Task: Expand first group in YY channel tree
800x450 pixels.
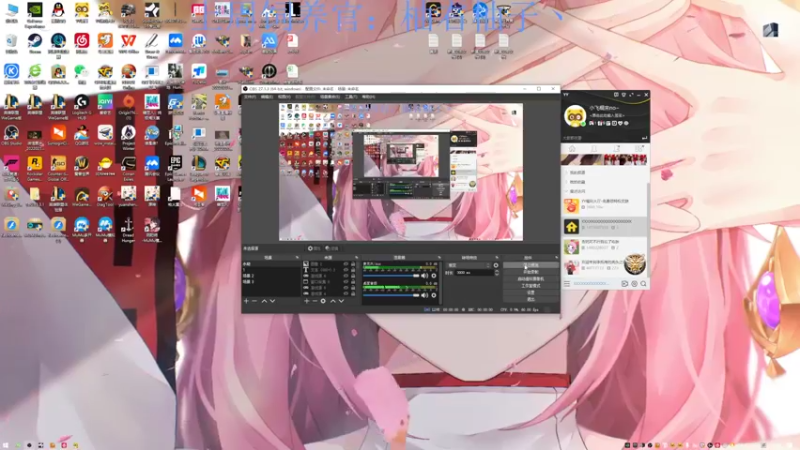Action: coord(566,172)
